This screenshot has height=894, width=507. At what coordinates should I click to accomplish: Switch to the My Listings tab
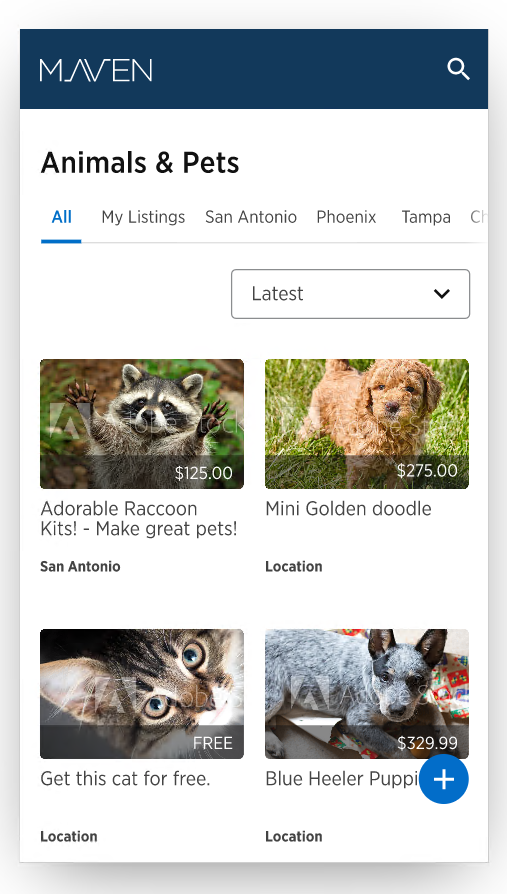[143, 217]
